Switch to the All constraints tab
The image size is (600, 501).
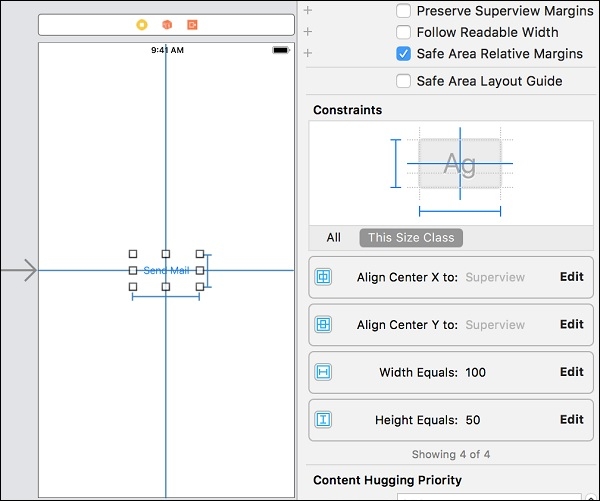coord(334,238)
